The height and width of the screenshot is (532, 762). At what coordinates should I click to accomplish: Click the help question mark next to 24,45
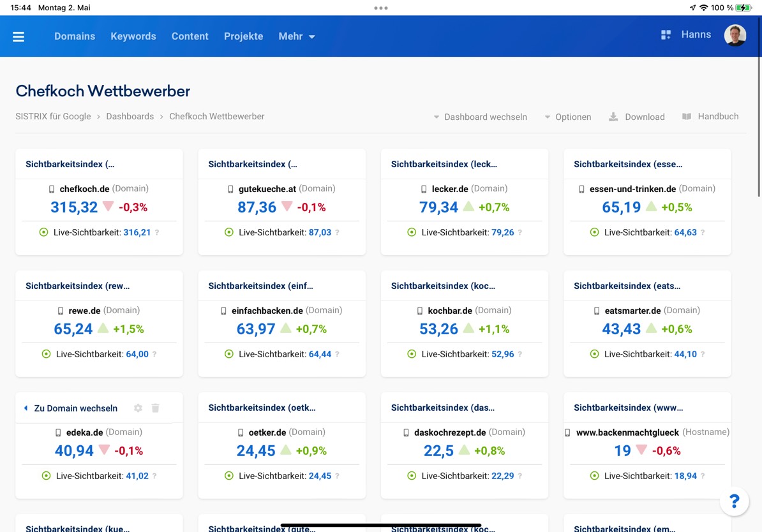(x=337, y=476)
